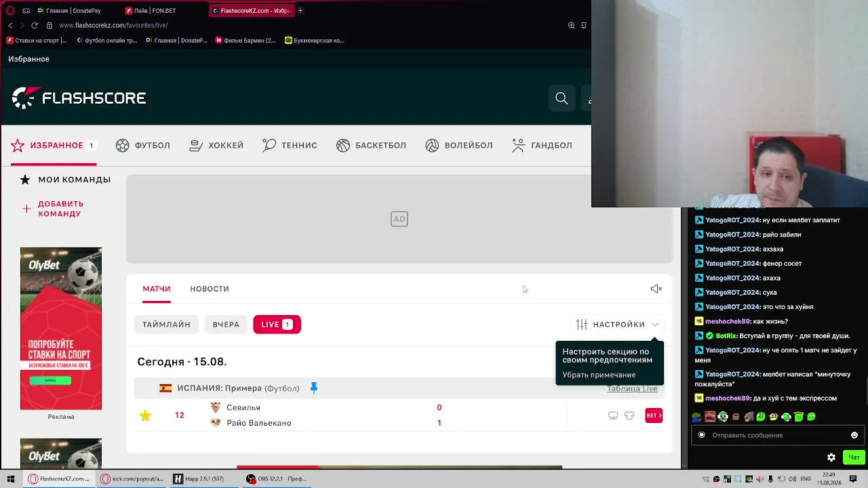Switch to the Матчи tab
Viewport: 868px width, 488px height.
click(157, 289)
